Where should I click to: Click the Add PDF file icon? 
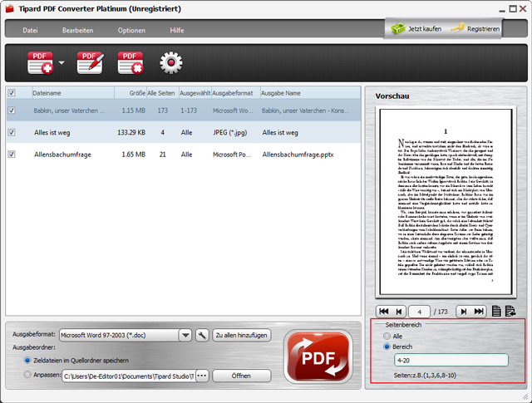(40, 63)
